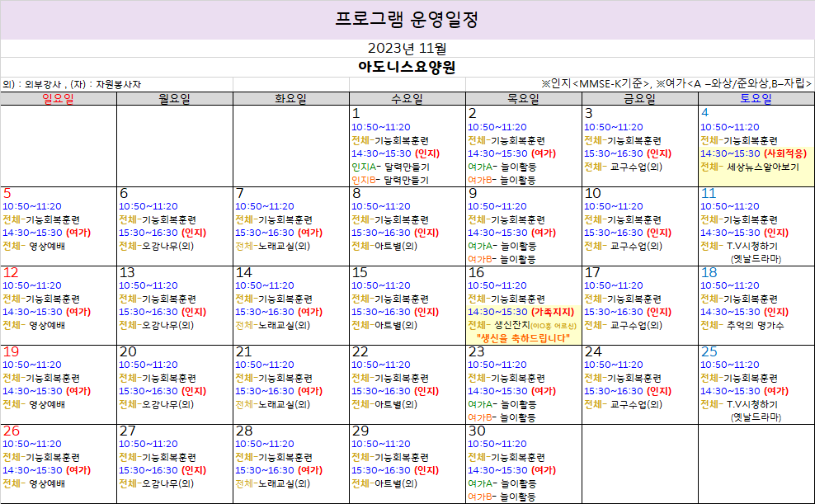Select the "토요일" column header

point(756,99)
